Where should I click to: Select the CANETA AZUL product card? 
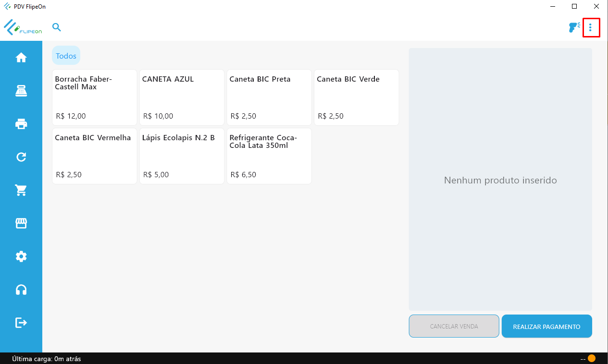[182, 97]
